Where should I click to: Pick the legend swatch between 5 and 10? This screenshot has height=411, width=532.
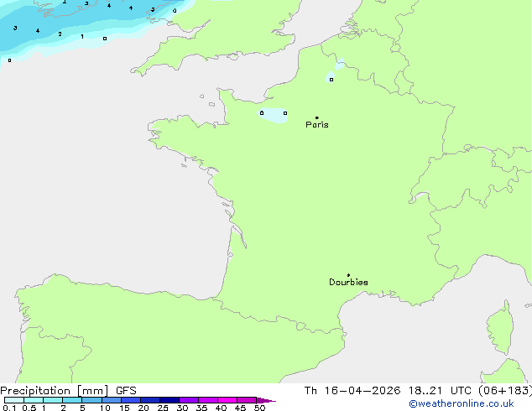(x=91, y=400)
